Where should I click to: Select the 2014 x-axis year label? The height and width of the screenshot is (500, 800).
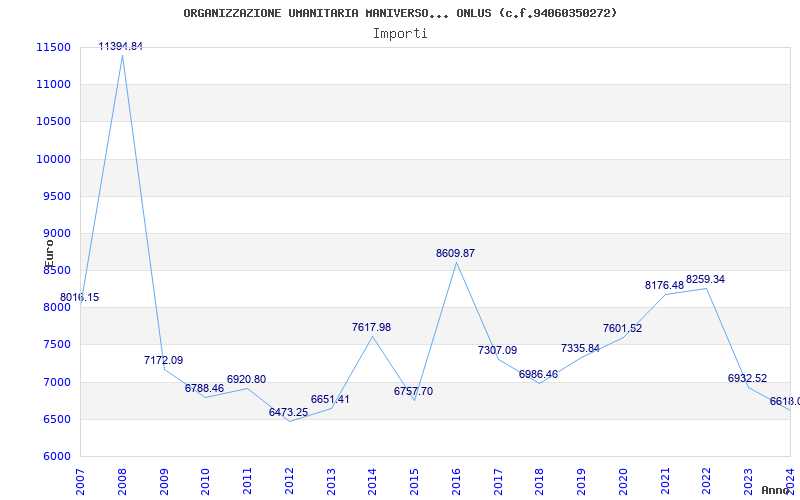tap(372, 481)
